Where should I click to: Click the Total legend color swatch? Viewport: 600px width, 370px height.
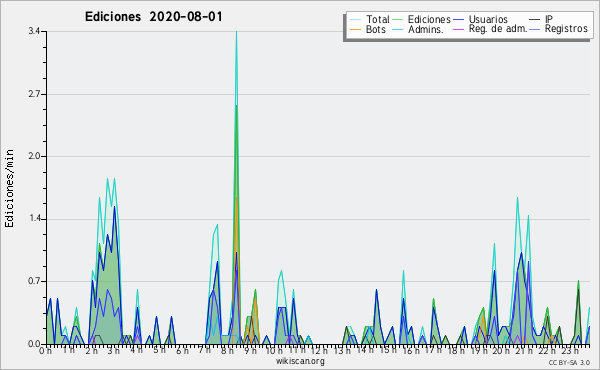point(355,20)
